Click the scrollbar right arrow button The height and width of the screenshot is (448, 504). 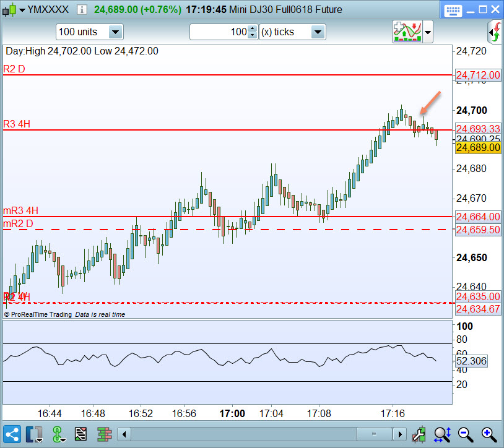(399, 434)
